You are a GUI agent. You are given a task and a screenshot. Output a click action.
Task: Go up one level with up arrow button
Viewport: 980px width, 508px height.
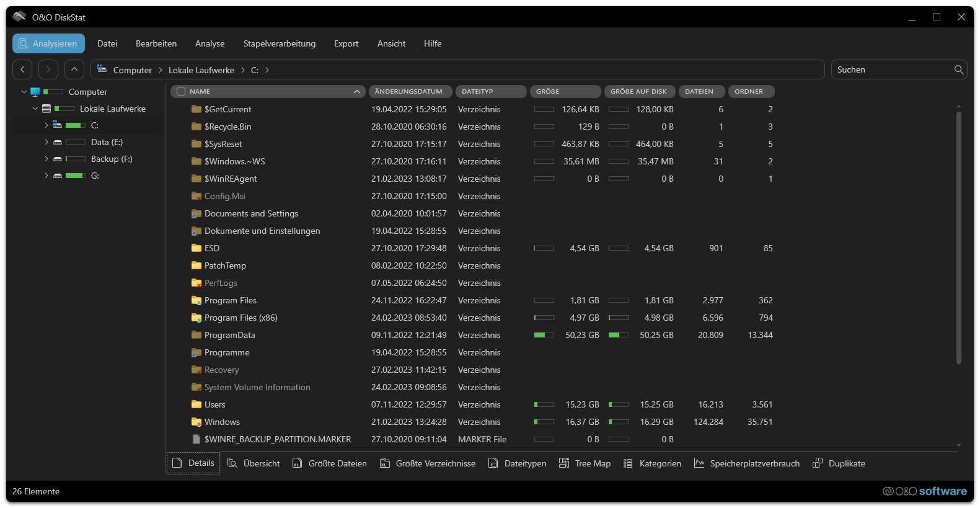[74, 69]
